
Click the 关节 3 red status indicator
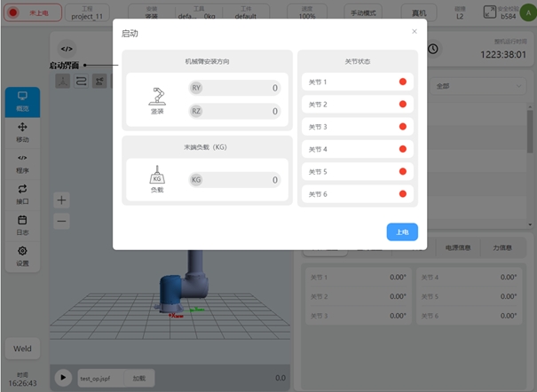tap(402, 127)
